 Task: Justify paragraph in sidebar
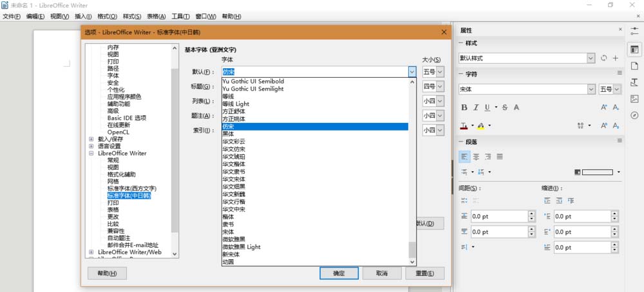pos(500,157)
